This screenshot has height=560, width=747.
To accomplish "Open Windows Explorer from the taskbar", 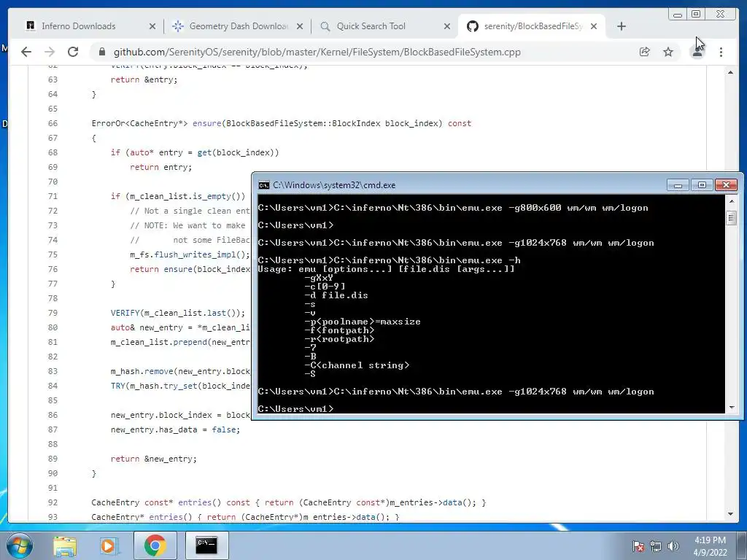I will [x=65, y=545].
